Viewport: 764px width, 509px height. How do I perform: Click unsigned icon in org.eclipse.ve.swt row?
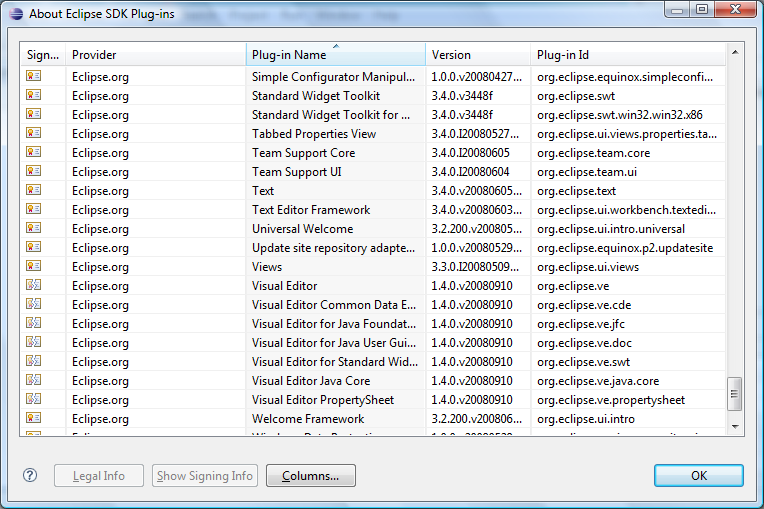click(x=34, y=361)
